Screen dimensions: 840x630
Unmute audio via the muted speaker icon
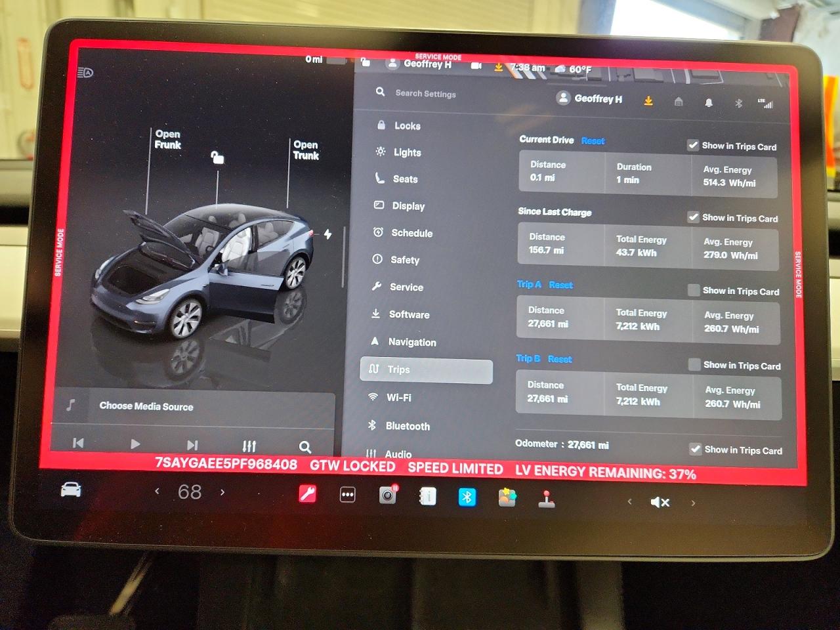click(660, 502)
